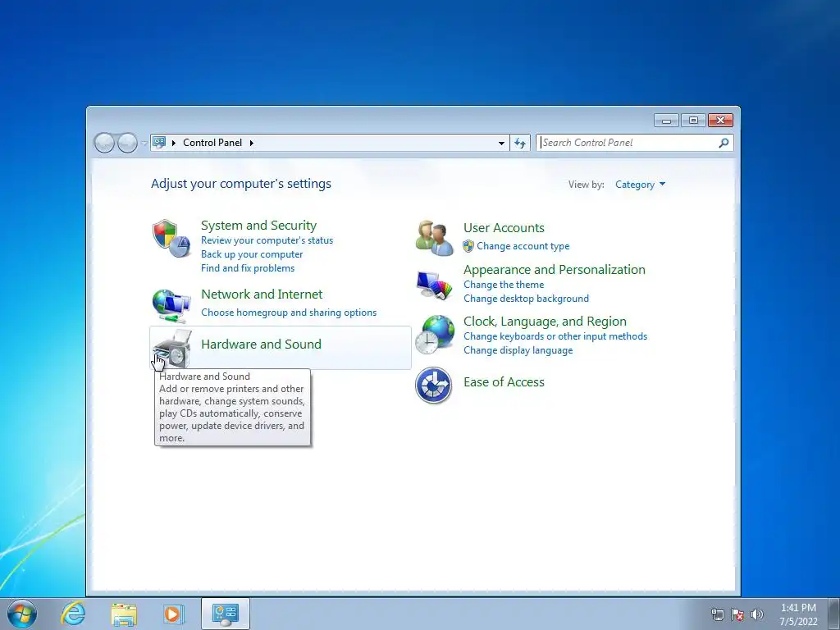
Task: Open the System and Security category
Action: [x=258, y=225]
